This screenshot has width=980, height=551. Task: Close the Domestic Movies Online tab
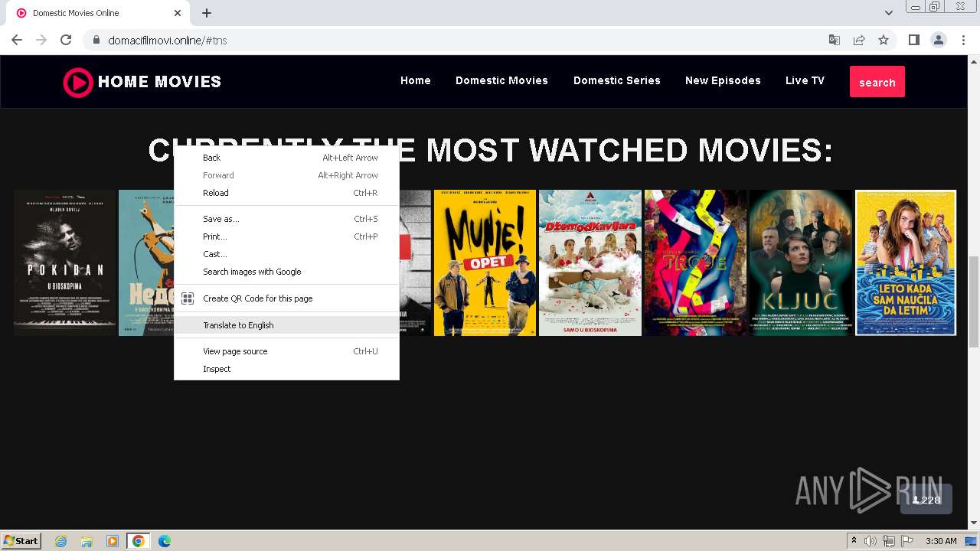178,13
